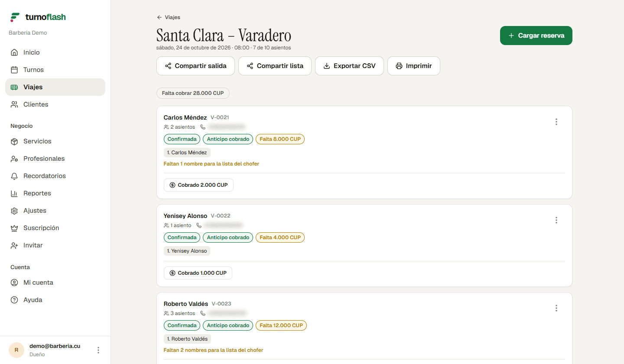
Task: Select Viajes in the sidebar
Action: point(55,87)
